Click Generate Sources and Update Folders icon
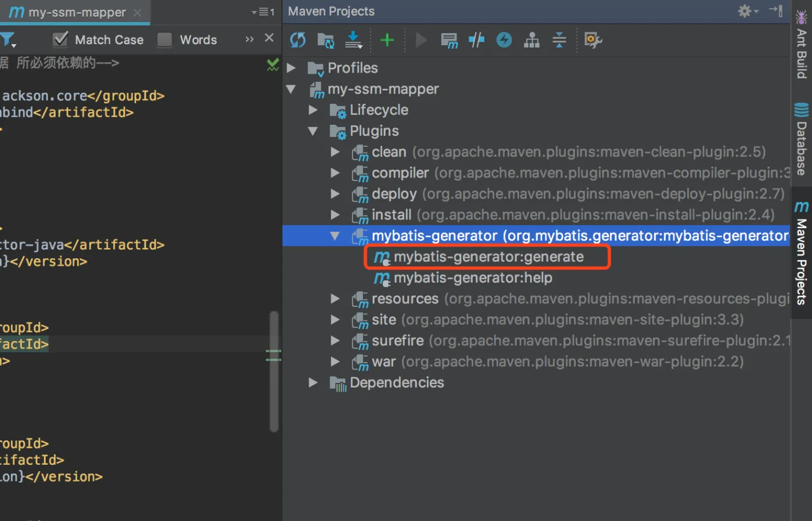The height and width of the screenshot is (521, 812). (x=326, y=40)
